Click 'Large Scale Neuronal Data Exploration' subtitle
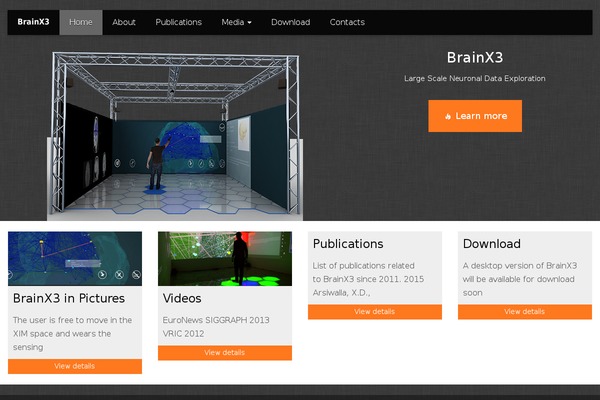The width and height of the screenshot is (600, 400). [475, 78]
